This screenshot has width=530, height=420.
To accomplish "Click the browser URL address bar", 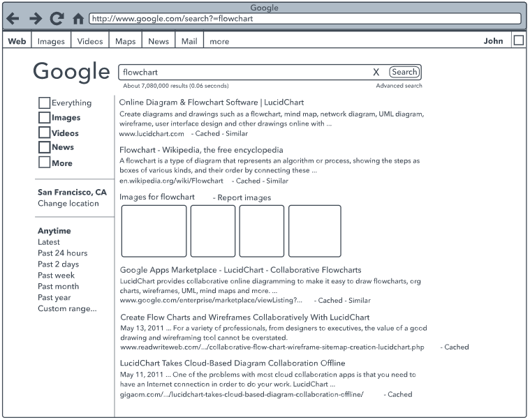I will (304, 19).
